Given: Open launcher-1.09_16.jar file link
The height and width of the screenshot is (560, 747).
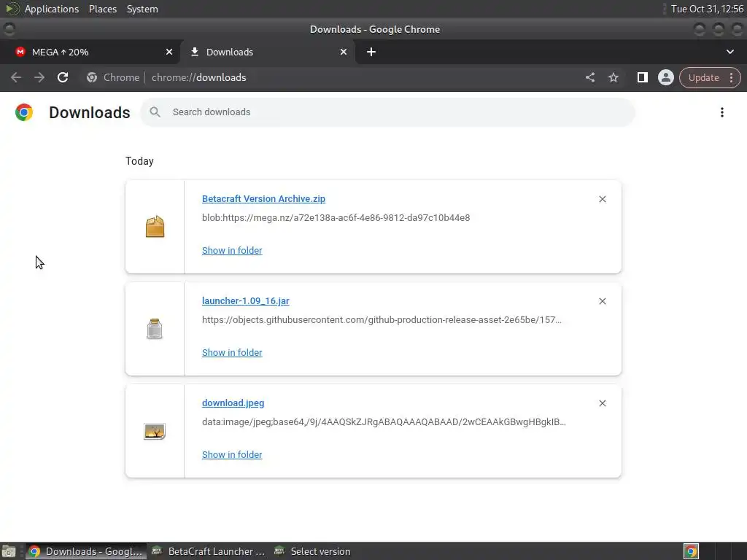Looking at the screenshot, I should pos(245,301).
